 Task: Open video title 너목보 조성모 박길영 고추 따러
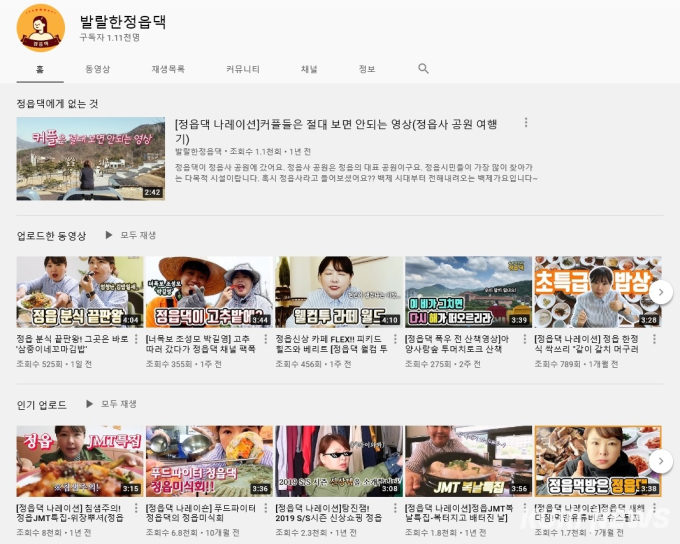pyautogui.click(x=201, y=344)
